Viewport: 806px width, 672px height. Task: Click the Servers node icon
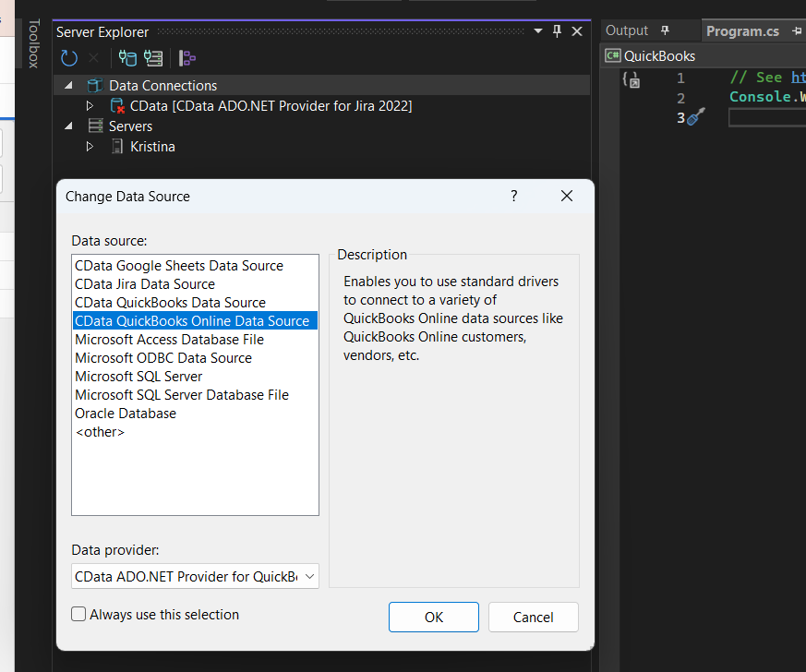96,126
